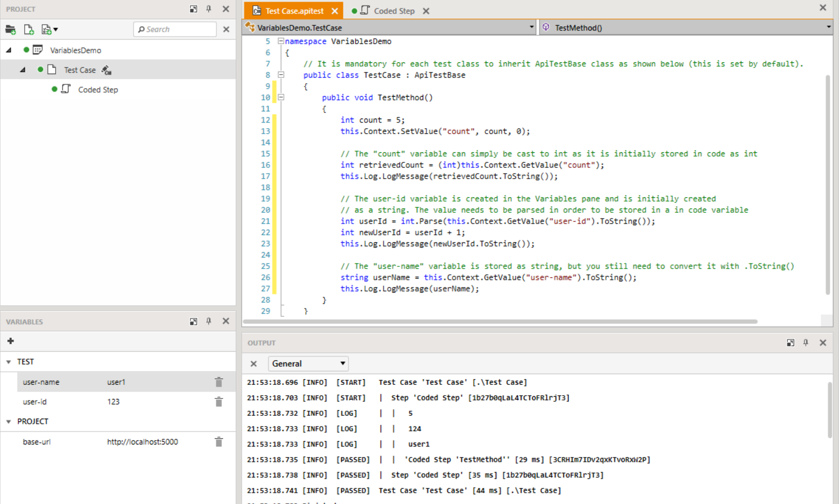The height and width of the screenshot is (504, 839).
Task: Select the base-url variable name cell
Action: (x=37, y=442)
